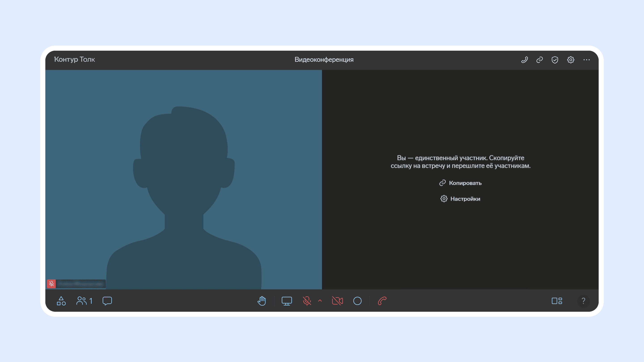Raise your hand
Screen dimensions: 644x362
tap(262, 301)
